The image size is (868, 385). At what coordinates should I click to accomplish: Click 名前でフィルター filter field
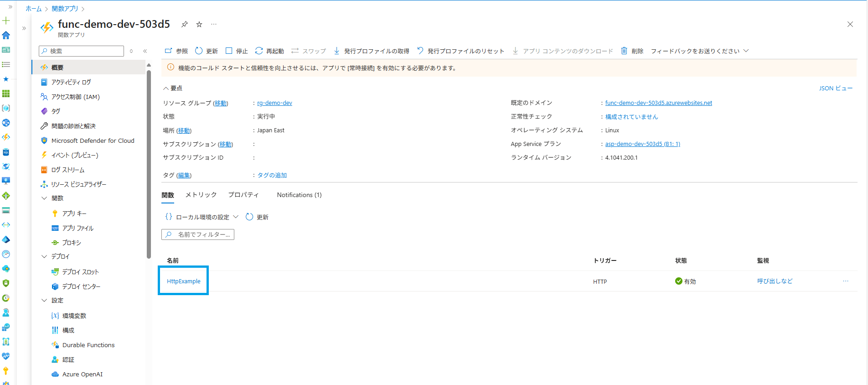tap(198, 234)
